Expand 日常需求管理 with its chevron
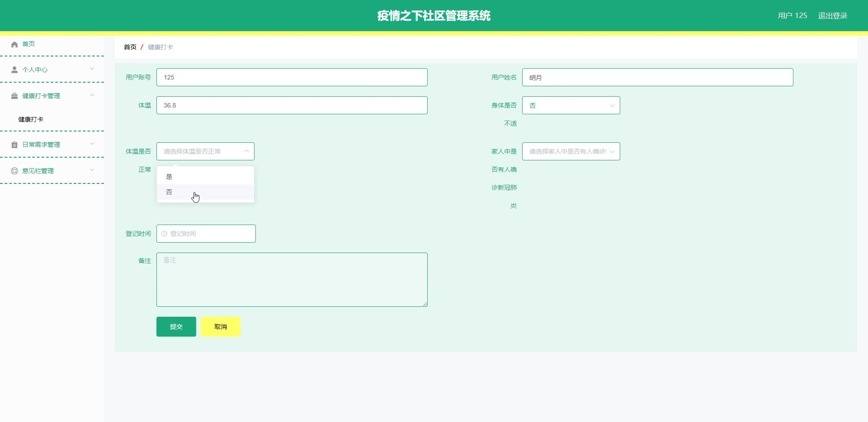 pos(92,144)
